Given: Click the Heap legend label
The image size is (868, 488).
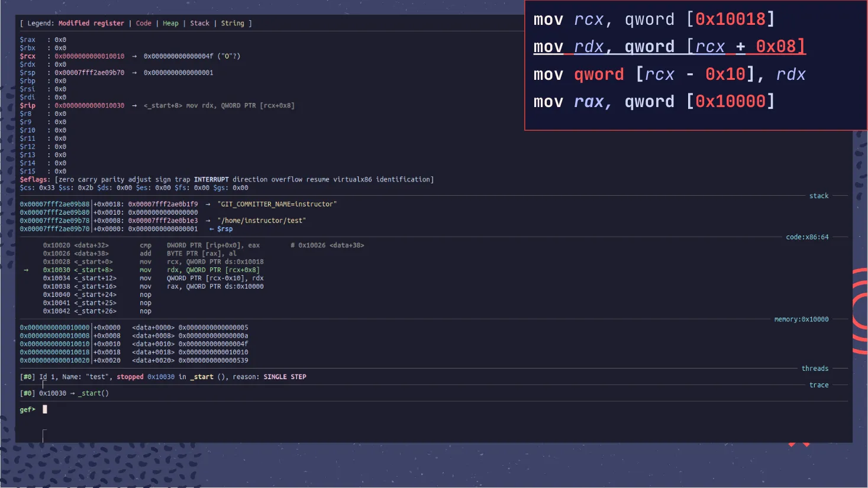Looking at the screenshot, I should pyautogui.click(x=170, y=23).
